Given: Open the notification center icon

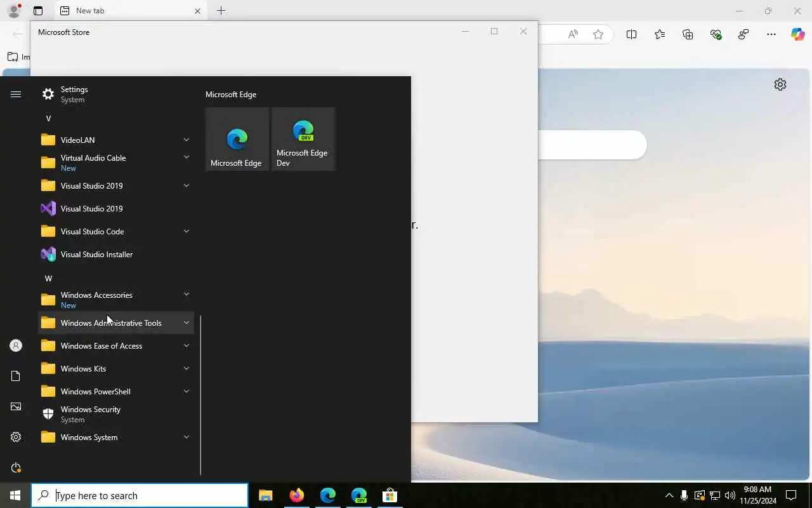Looking at the screenshot, I should 791,495.
